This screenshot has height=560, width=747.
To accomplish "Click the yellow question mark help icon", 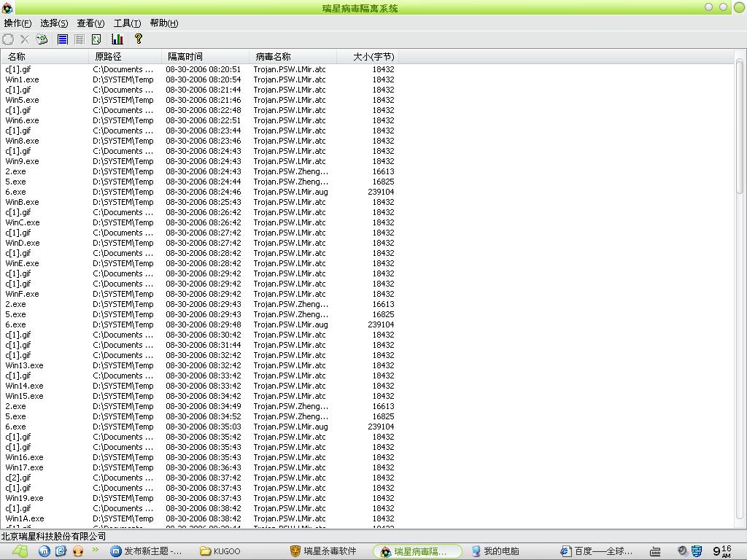I will [x=138, y=39].
